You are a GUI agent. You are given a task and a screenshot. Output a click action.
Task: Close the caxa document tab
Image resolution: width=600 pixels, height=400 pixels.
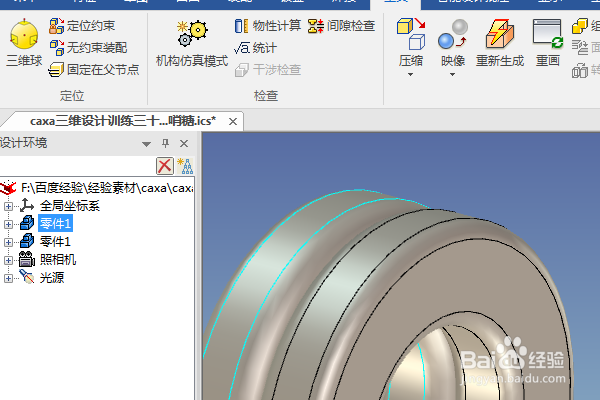pyautogui.click(x=233, y=122)
